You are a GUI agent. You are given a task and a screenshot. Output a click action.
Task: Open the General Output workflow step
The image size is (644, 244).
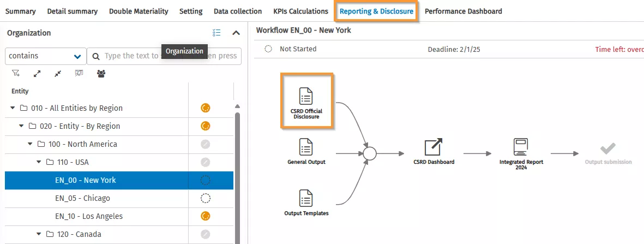coord(306,147)
